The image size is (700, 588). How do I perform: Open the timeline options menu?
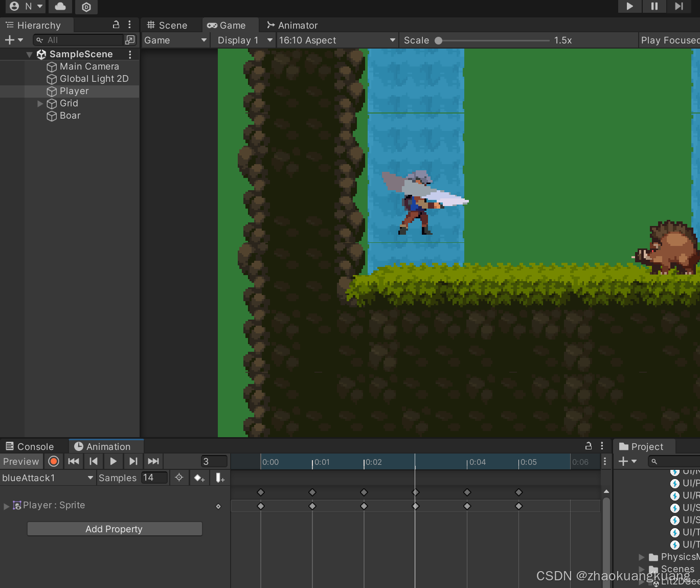point(605,461)
